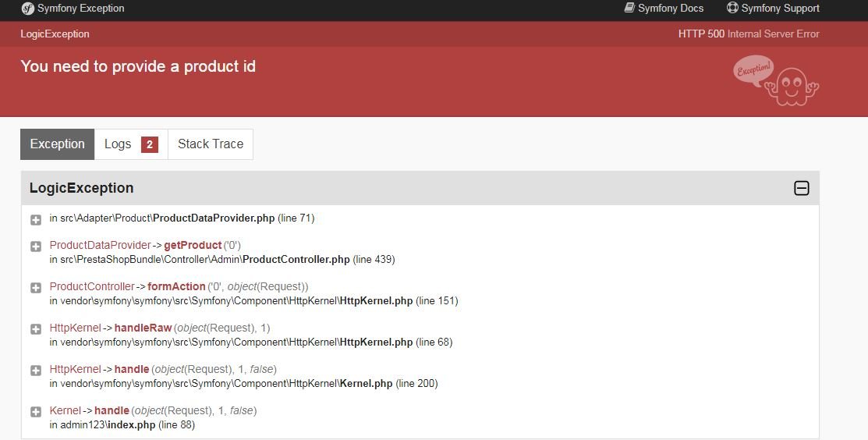868x440 pixels.
Task: Expand the HttpKernel handleRaw trace entry
Action: click(x=36, y=328)
